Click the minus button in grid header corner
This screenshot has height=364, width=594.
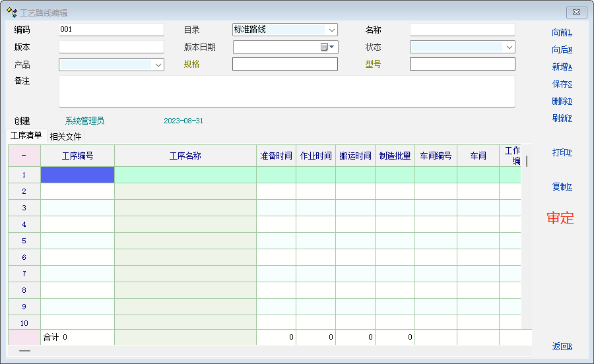point(24,156)
